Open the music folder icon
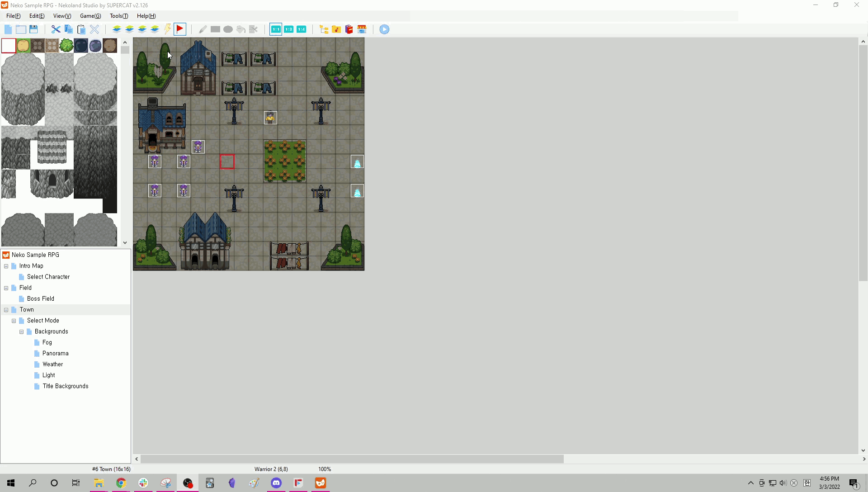 [x=336, y=29]
